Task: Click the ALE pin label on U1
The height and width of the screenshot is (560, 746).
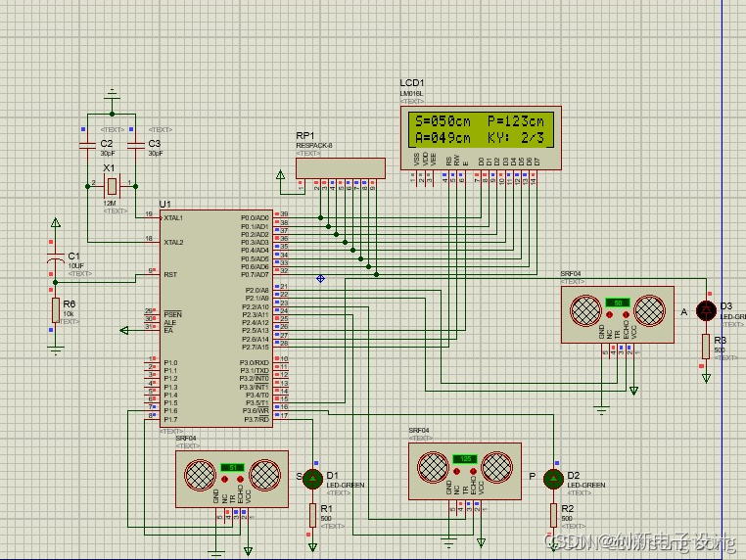Action: [x=169, y=322]
